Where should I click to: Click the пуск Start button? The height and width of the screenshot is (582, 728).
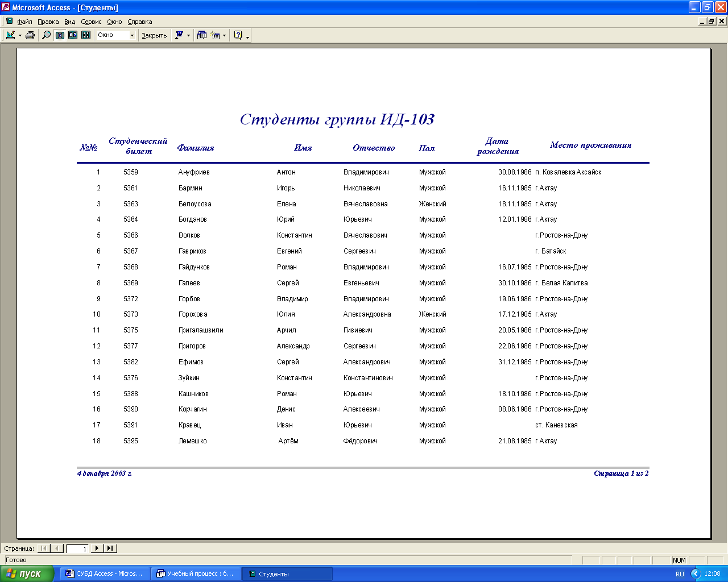27,573
